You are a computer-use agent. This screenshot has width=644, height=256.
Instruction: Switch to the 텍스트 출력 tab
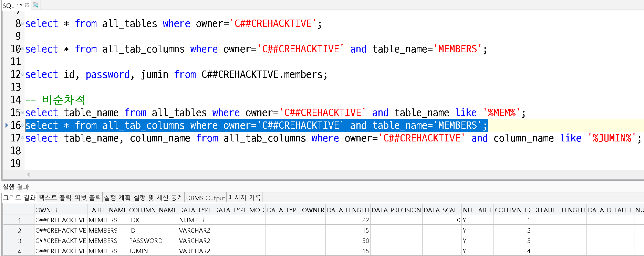point(55,198)
